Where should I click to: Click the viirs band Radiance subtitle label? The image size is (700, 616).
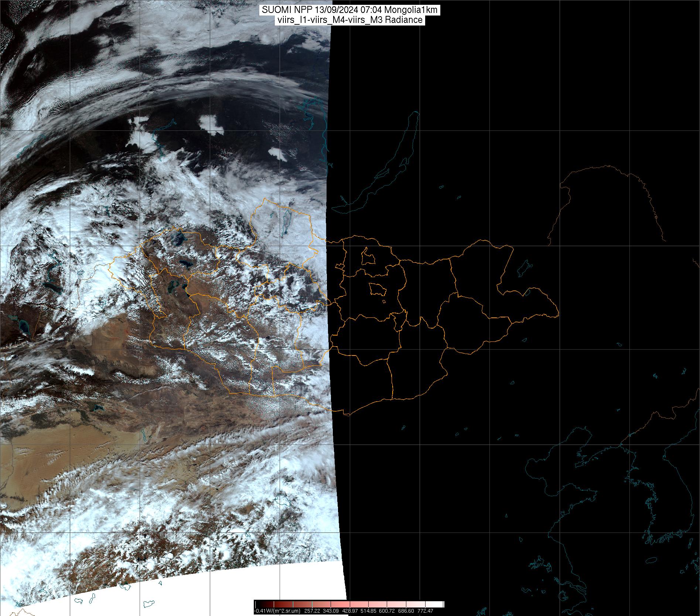point(349,20)
